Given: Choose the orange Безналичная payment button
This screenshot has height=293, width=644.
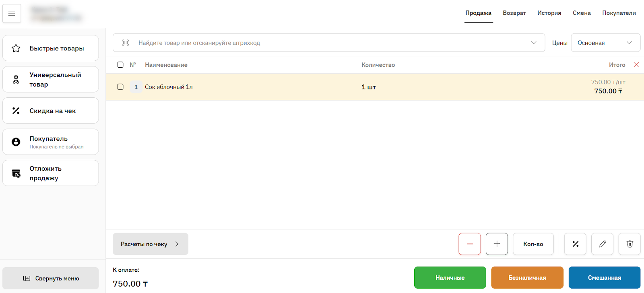Looking at the screenshot, I should click(527, 278).
